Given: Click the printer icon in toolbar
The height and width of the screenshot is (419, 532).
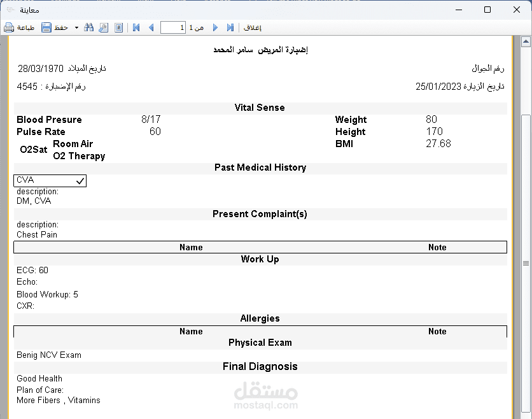Looking at the screenshot, I should click(x=9, y=27).
